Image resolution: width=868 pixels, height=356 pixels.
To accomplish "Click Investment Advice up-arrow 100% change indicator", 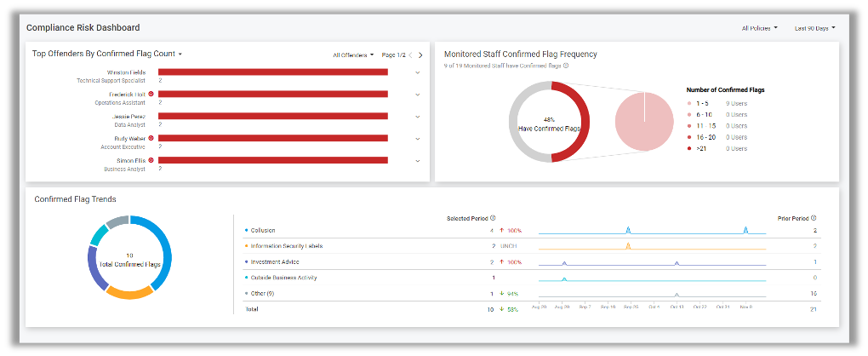I will point(511,261).
